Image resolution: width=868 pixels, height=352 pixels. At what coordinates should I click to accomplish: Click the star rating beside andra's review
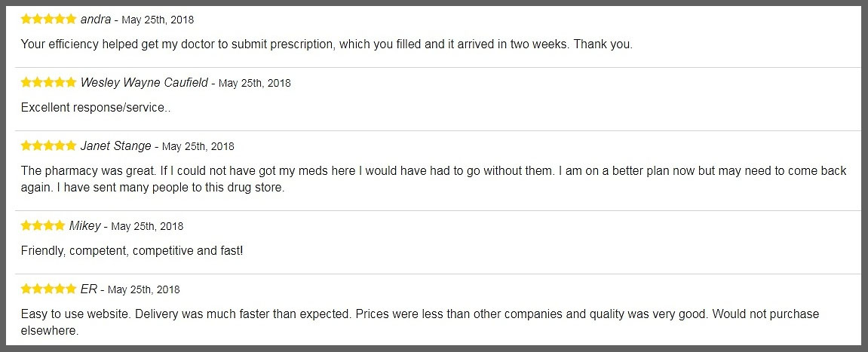point(48,19)
